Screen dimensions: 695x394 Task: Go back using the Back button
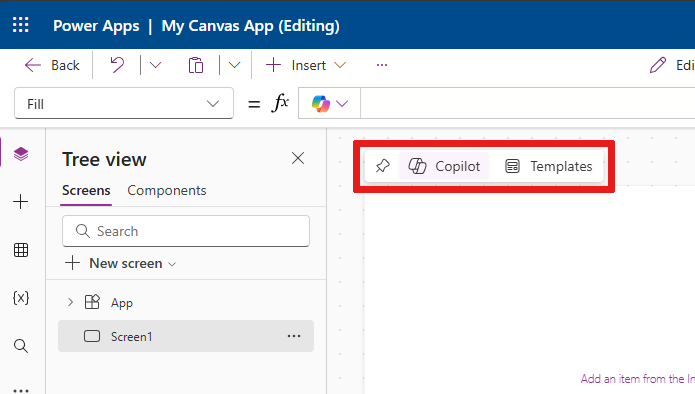click(52, 65)
